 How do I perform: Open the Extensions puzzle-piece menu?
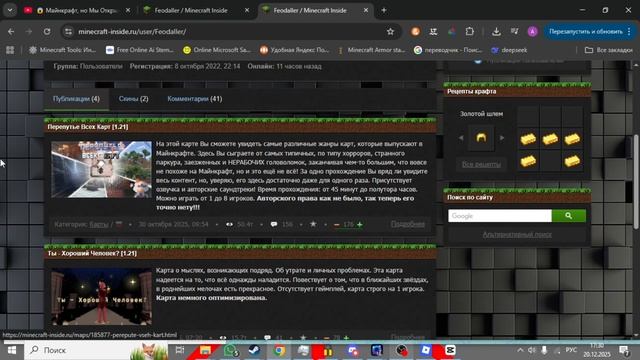[469, 31]
